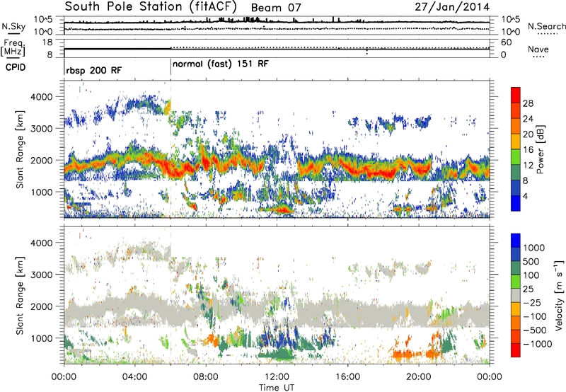
Task: Click the 4000 tick on the power panel
Action: [x=41, y=97]
